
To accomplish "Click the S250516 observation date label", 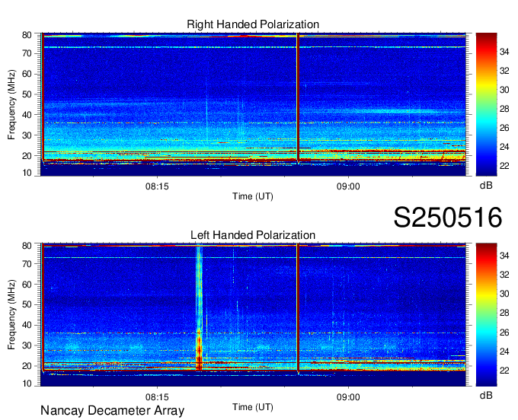I will [448, 217].
